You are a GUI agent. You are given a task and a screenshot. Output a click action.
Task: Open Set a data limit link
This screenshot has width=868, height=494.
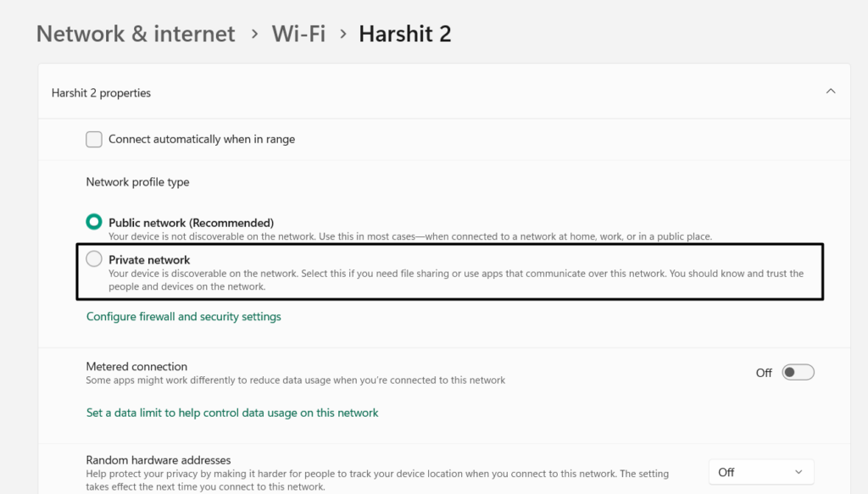point(232,413)
